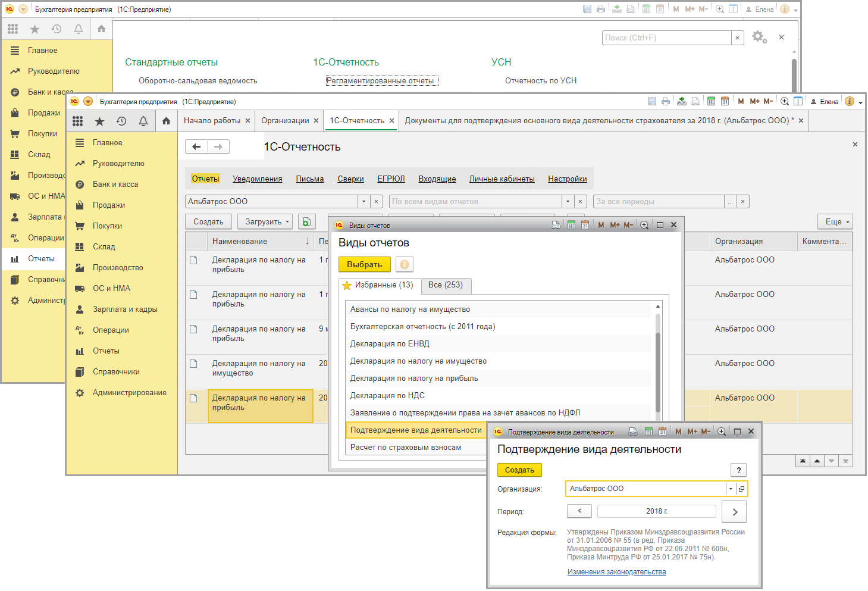Open the Уведомления link
This screenshot has width=868, height=591.
258,179
